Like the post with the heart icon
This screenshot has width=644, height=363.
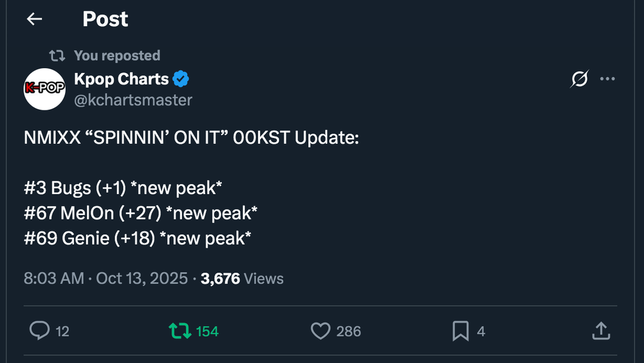321,331
